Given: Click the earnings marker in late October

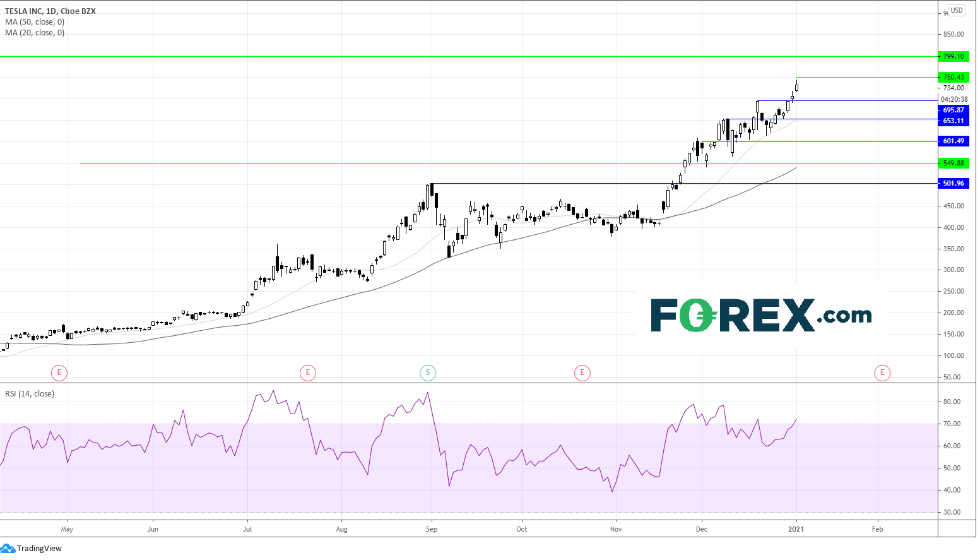Looking at the screenshot, I should [582, 372].
